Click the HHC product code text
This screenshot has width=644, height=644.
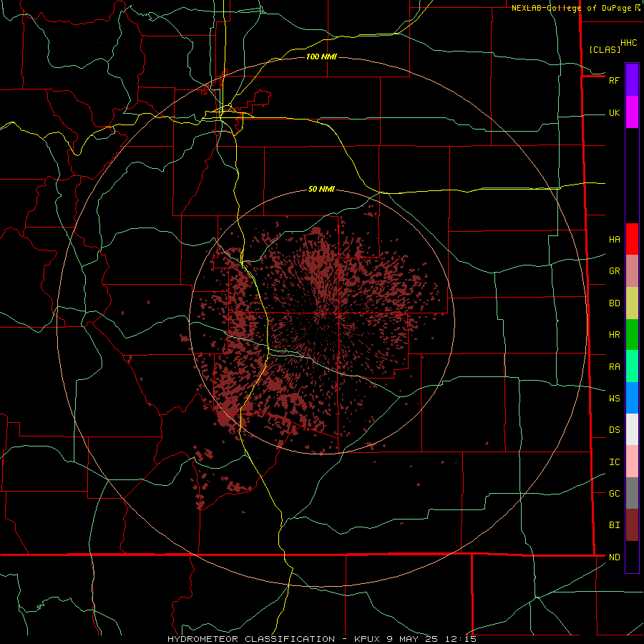point(628,43)
